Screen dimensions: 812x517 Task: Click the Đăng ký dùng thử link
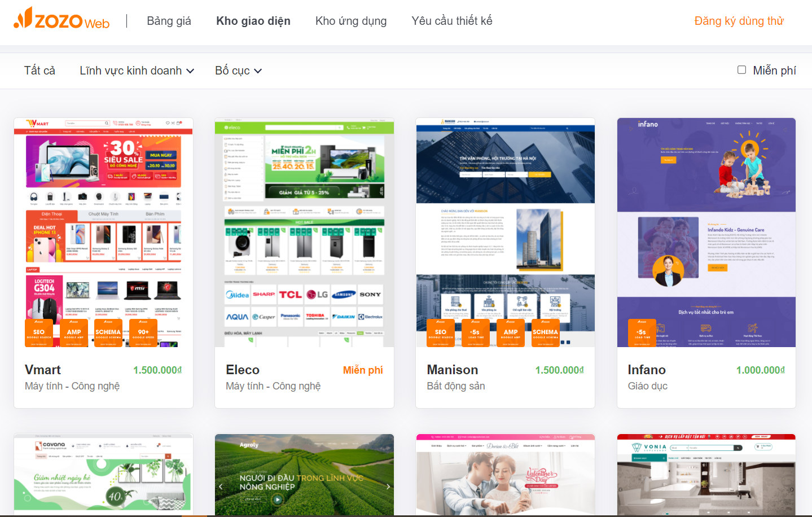[739, 21]
